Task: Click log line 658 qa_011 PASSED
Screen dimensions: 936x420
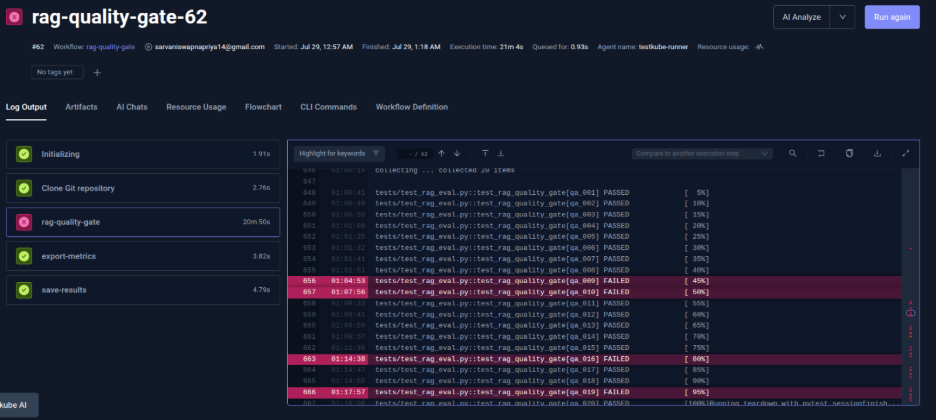Action: click(x=595, y=303)
